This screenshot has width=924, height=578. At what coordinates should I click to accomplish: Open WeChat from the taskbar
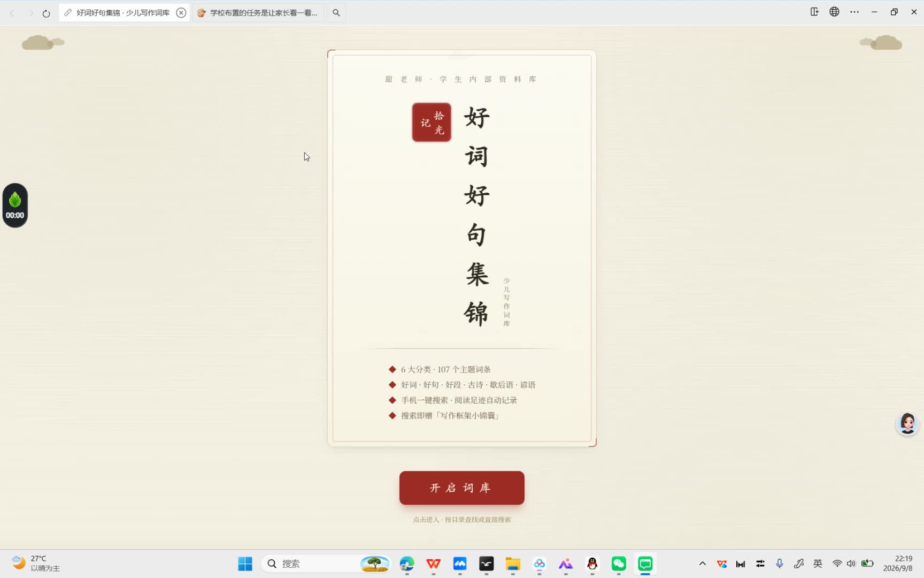tap(619, 564)
